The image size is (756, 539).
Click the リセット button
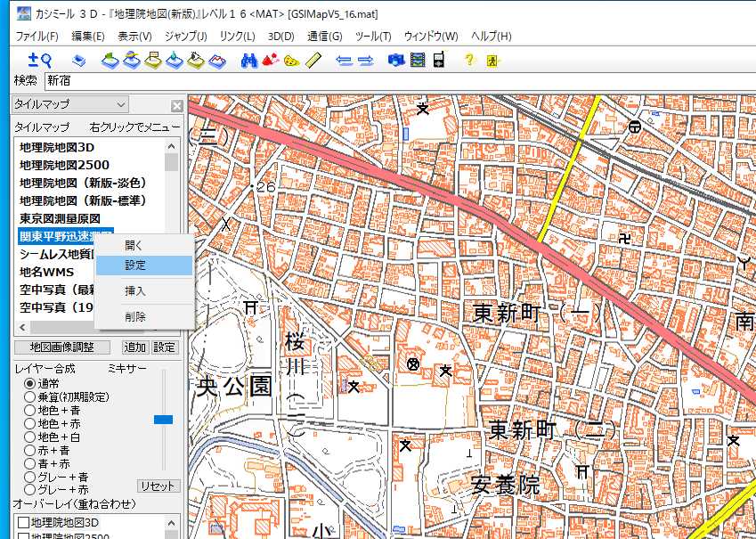[158, 486]
